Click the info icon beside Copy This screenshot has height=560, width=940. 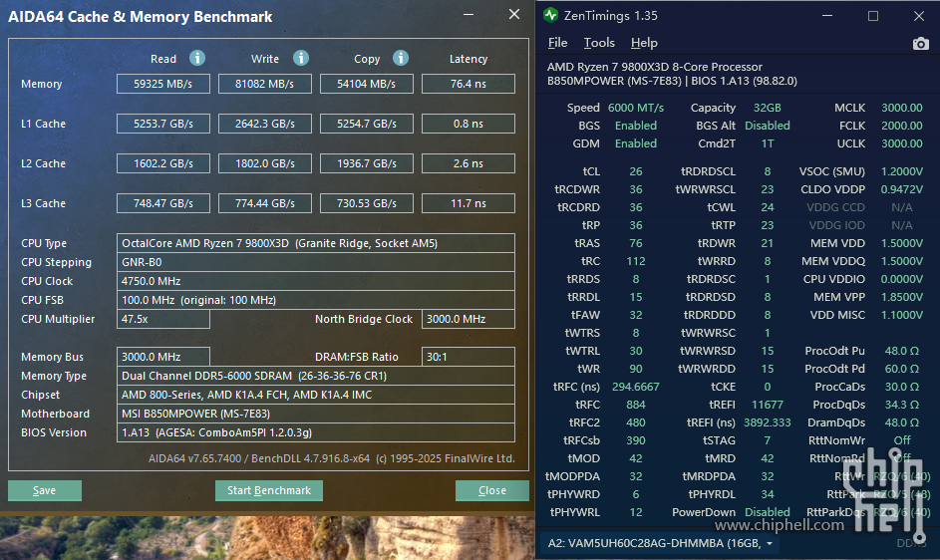pos(401,59)
